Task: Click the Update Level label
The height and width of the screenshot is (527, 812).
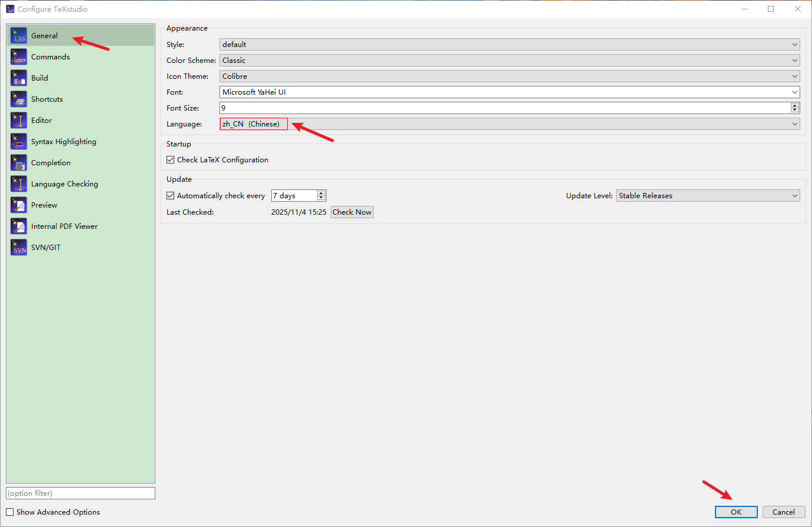Action: coord(590,196)
